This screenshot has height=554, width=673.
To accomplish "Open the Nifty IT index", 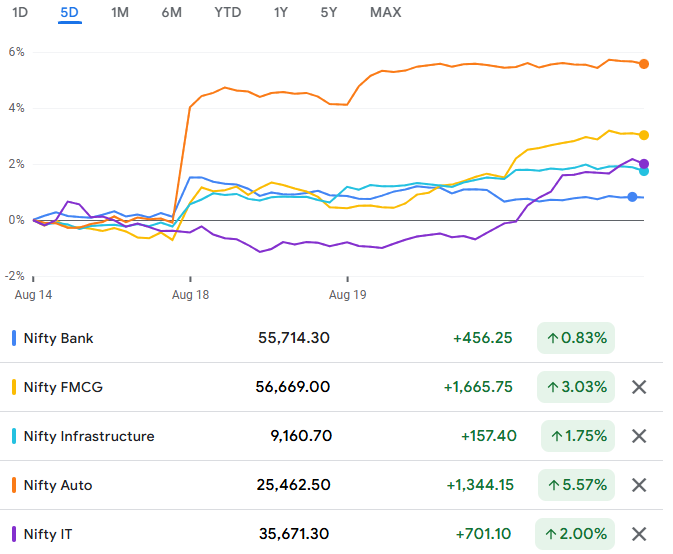I will pos(48,534).
